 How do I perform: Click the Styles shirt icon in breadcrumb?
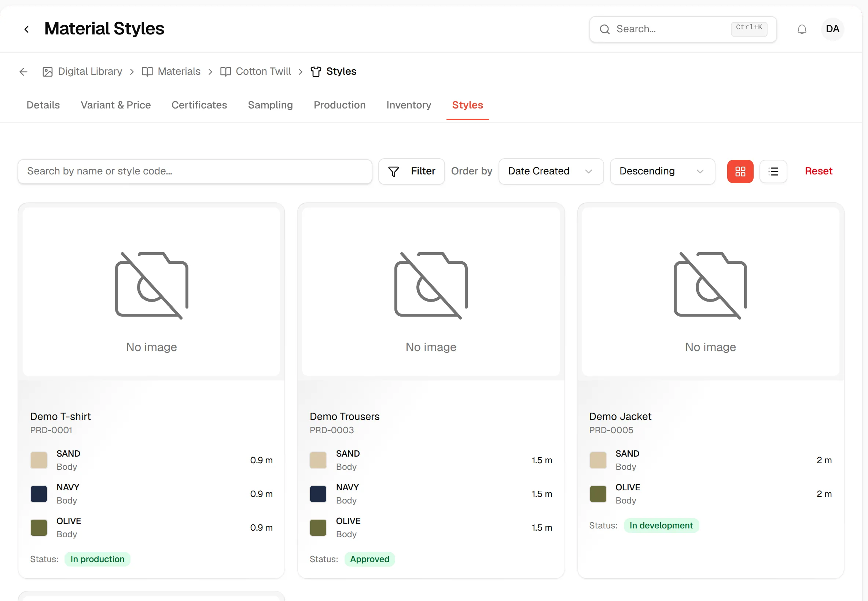coord(316,71)
